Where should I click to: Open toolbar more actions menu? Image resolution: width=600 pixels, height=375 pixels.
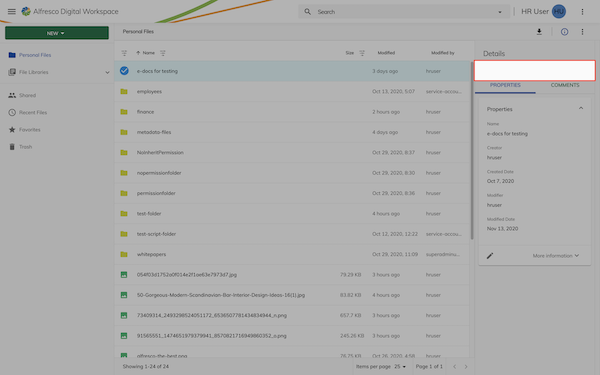click(x=582, y=32)
